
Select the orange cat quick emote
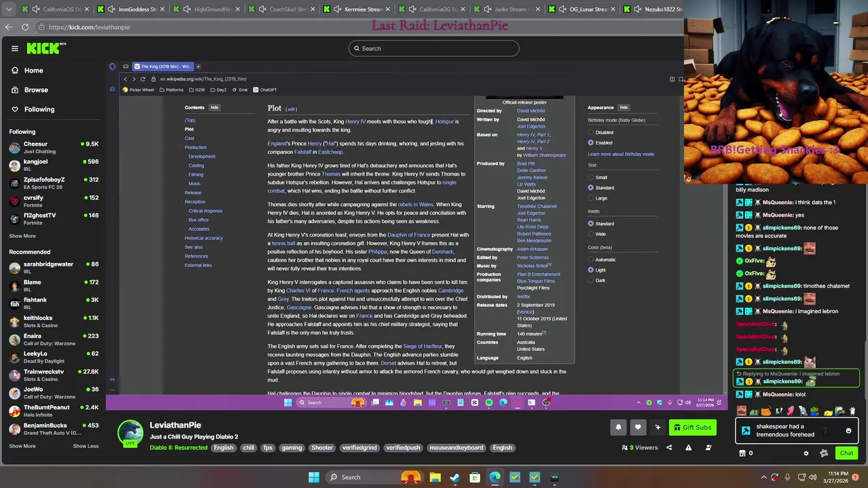[766, 411]
